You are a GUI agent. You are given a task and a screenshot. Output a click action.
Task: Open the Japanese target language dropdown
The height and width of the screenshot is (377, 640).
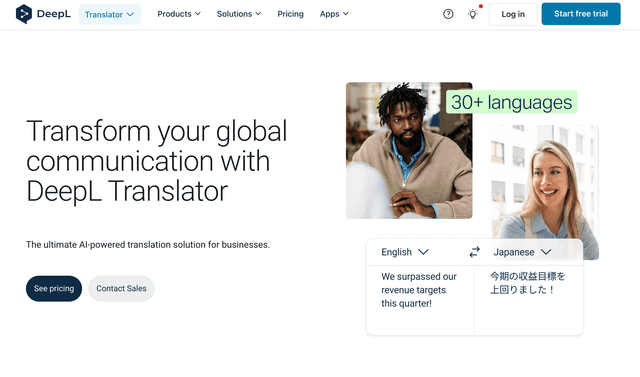[522, 252]
